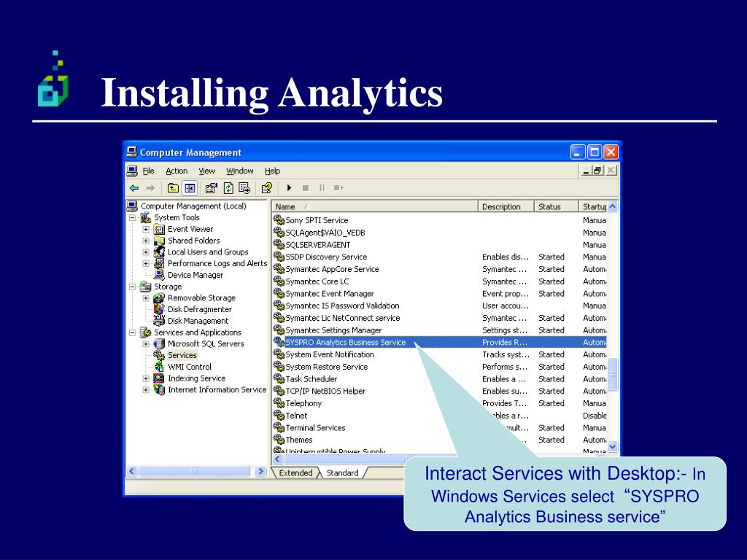Pause the service with pause icon

[322, 188]
